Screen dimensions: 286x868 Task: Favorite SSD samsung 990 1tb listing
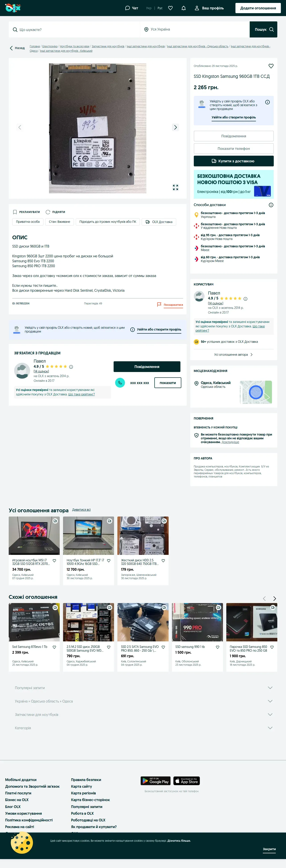click(217, 647)
